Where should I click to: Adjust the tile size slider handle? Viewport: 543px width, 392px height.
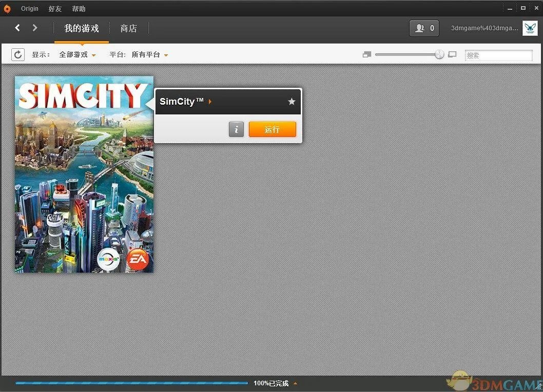coord(439,54)
